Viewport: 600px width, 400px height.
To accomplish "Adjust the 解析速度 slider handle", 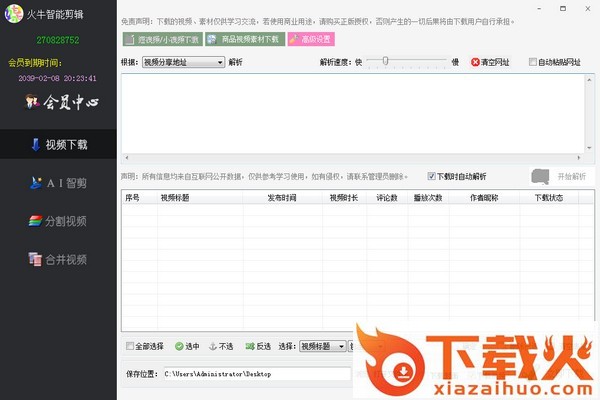I will pos(385,60).
